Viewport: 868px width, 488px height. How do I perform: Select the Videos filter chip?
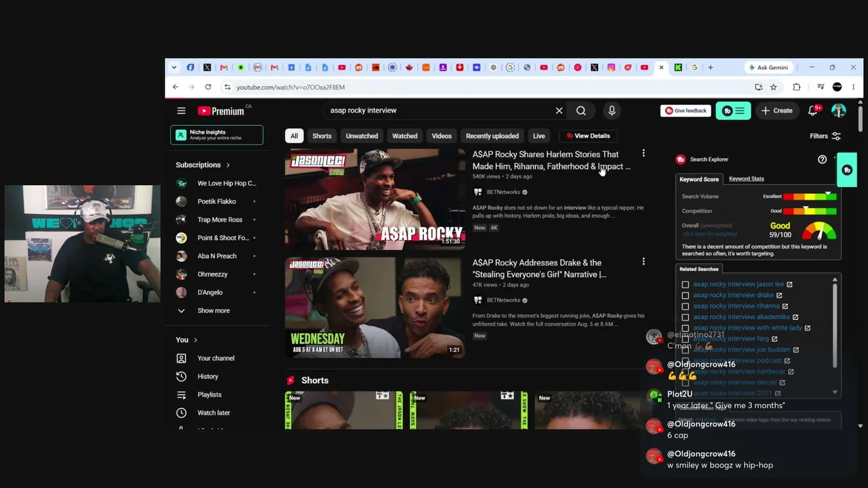[x=441, y=136]
